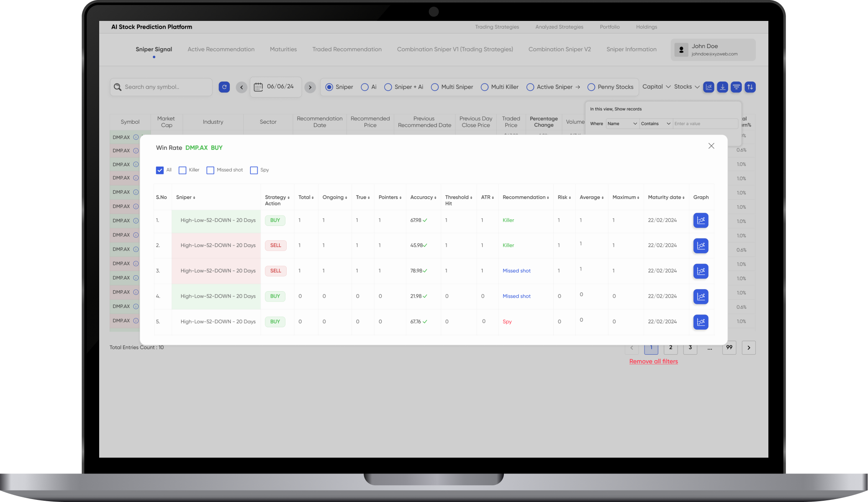Switch to Traded Recommendation tab
Image resolution: width=868 pixels, height=502 pixels.
tap(347, 49)
